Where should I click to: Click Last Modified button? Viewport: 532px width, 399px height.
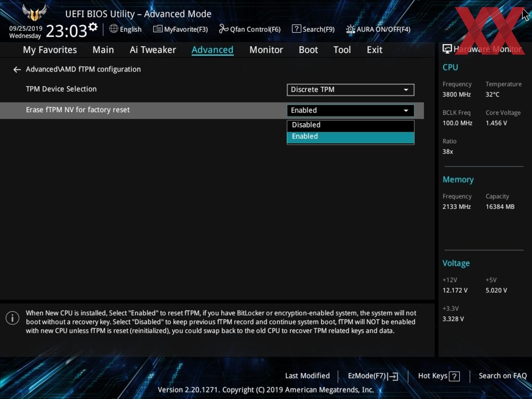(307, 376)
